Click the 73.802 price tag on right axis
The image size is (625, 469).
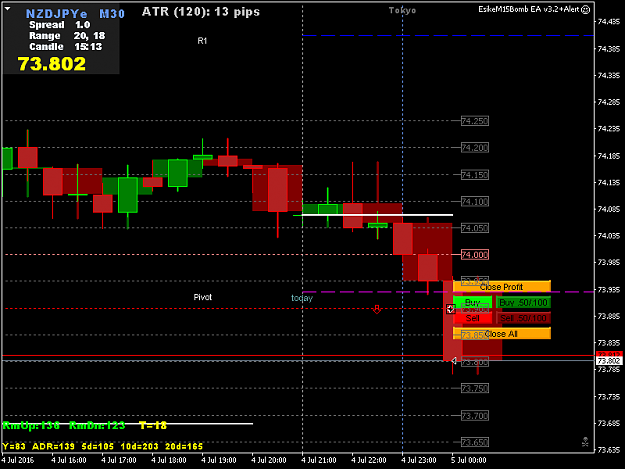pyautogui.click(x=609, y=361)
